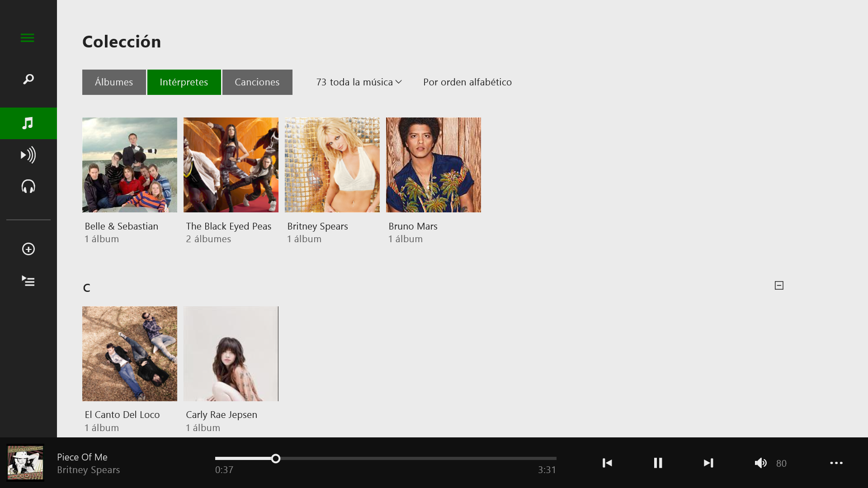Screen dimensions: 868x488
Task: Skip to the next track
Action: [x=708, y=463]
